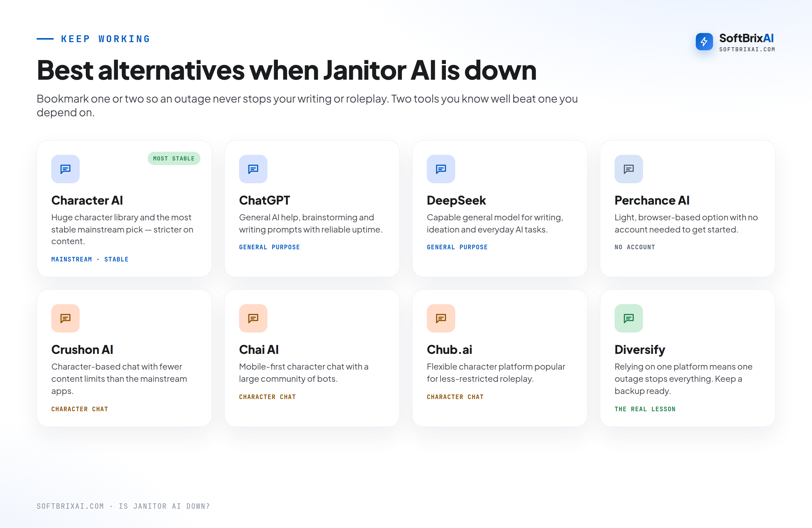Click the Chub.ai less-restricted roleplay description
Screen dimensions: 812x528
(496, 373)
